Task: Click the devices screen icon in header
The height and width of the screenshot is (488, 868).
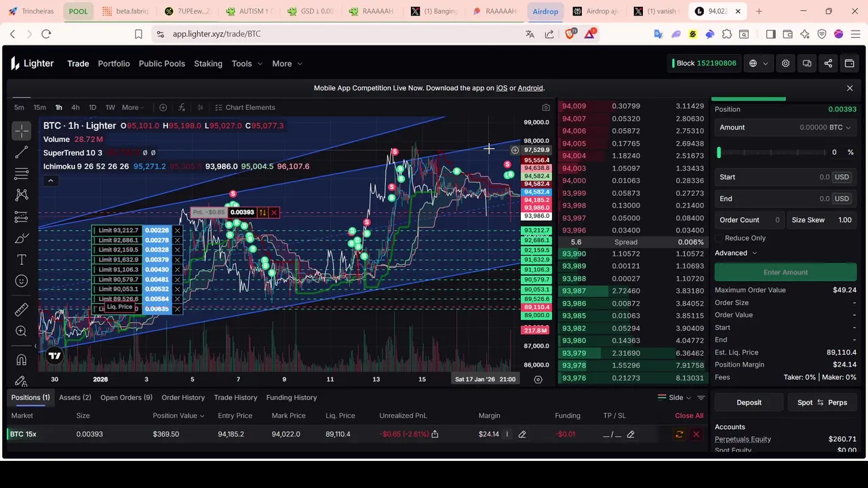Action: coord(807,64)
